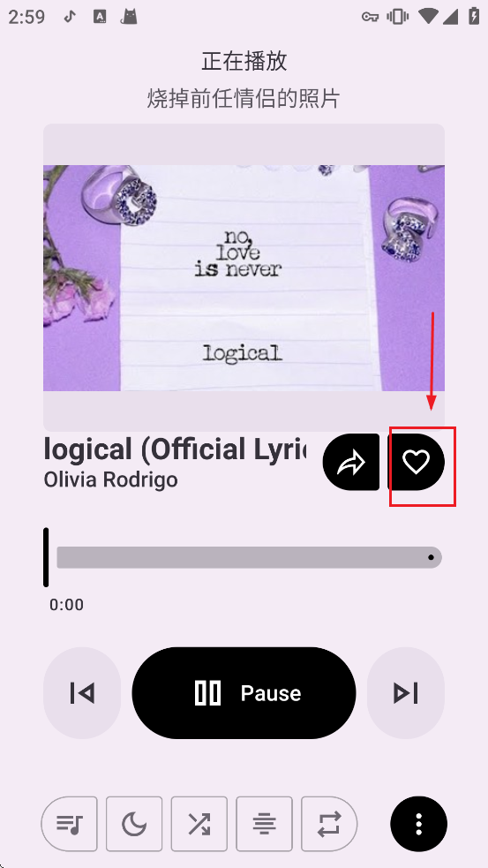This screenshot has height=868, width=488.
Task: Tap the 0:00 elapsed time label
Action: coord(66,605)
